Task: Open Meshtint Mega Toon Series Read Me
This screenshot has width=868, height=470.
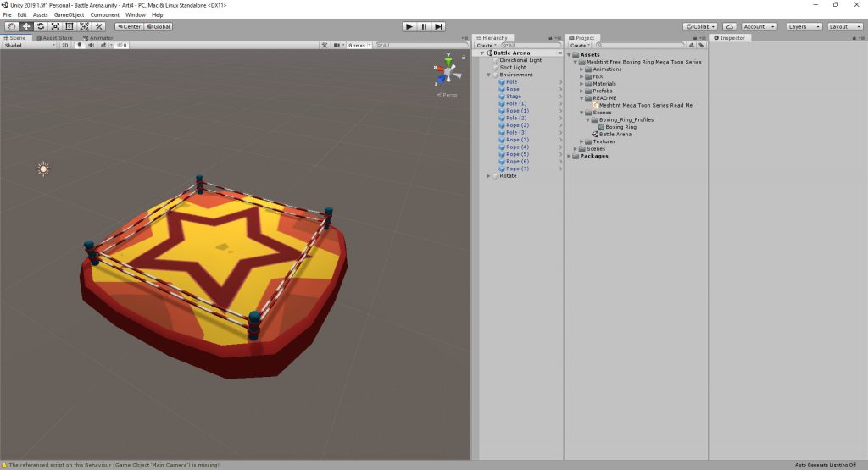Action: 645,105
